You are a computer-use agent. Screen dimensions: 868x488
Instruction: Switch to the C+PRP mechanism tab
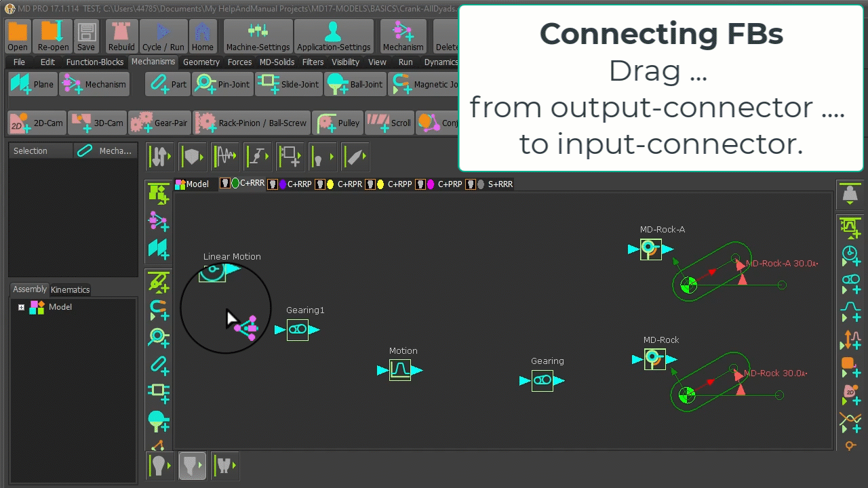pos(439,184)
